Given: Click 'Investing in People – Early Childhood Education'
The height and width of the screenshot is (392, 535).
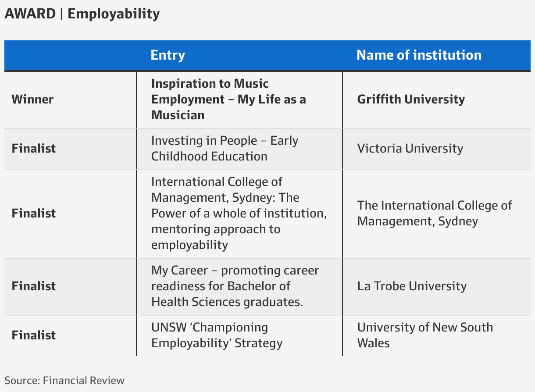Looking at the screenshot, I should (x=225, y=148).
